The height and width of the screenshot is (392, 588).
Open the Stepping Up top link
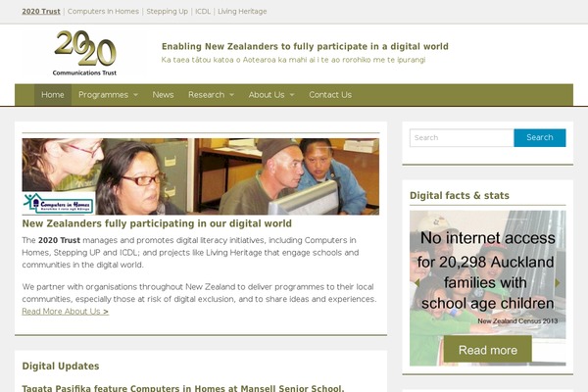tap(168, 11)
